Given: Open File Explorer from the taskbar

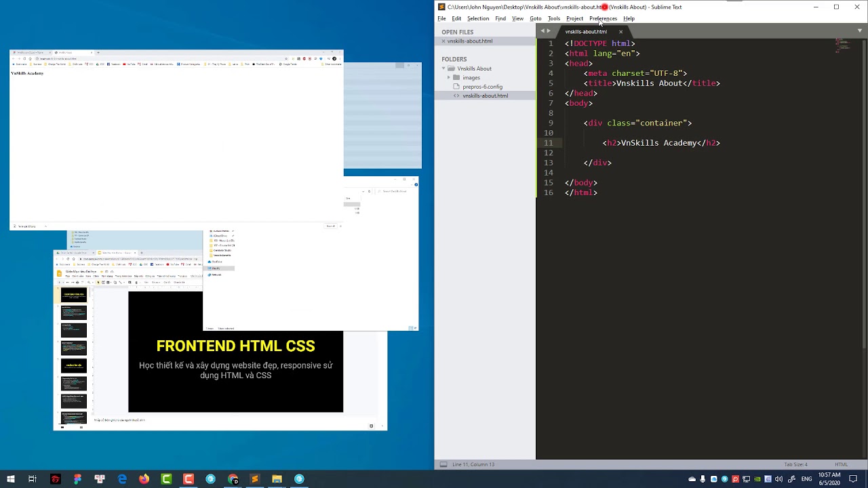Looking at the screenshot, I should coord(277,479).
